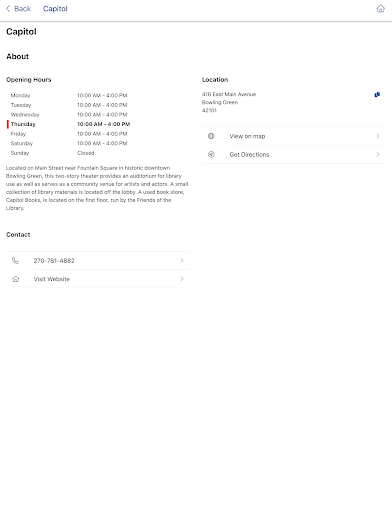Select the Friday label
The height and width of the screenshot is (512, 392).
(x=18, y=134)
